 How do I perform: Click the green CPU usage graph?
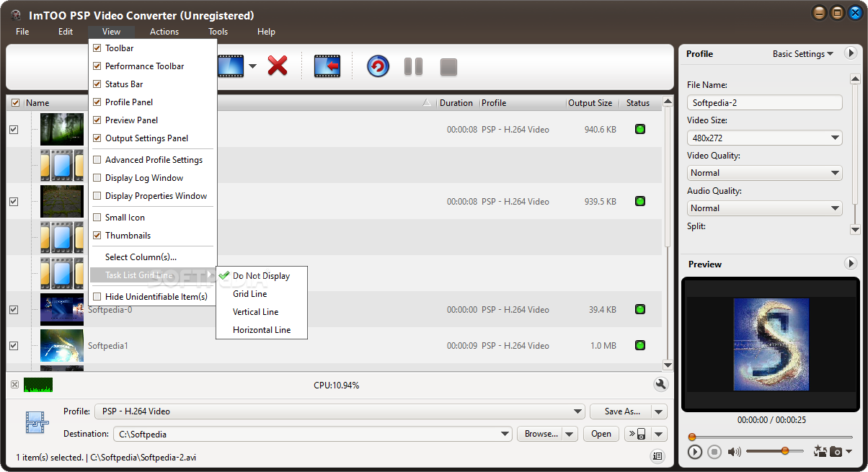pos(38,385)
